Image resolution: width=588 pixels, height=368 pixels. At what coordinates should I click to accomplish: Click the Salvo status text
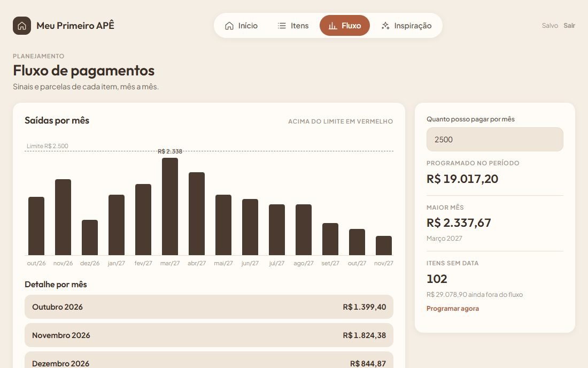pyautogui.click(x=550, y=26)
